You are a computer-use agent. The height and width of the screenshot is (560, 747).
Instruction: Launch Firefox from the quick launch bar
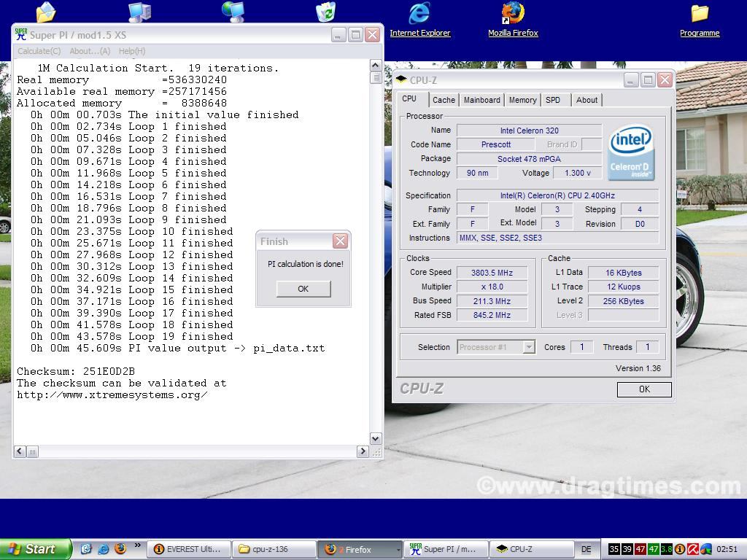[120, 549]
